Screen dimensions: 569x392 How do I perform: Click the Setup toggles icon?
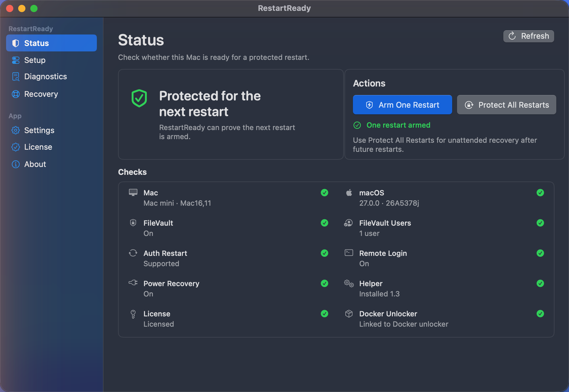click(16, 60)
